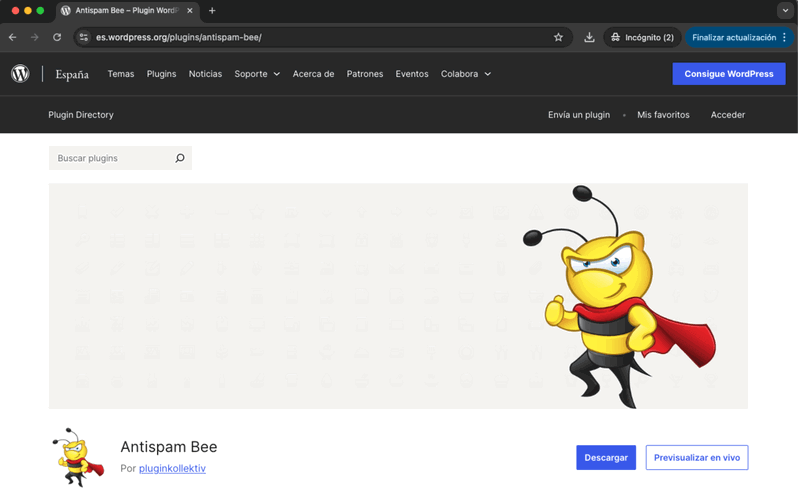Expand the Soporte dropdown
The height and width of the screenshot is (496, 798).
click(x=257, y=74)
